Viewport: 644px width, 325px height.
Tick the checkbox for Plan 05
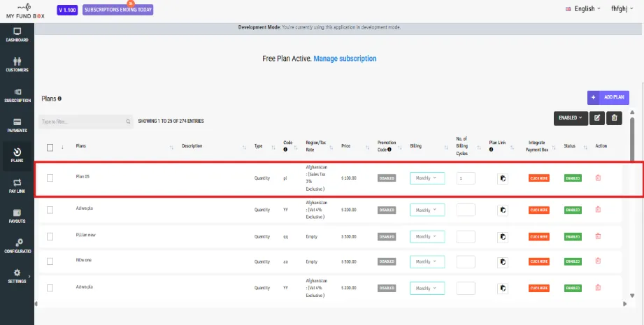click(50, 178)
